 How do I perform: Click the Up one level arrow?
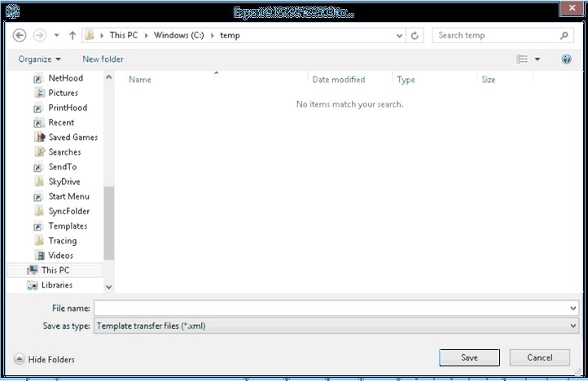click(x=72, y=36)
